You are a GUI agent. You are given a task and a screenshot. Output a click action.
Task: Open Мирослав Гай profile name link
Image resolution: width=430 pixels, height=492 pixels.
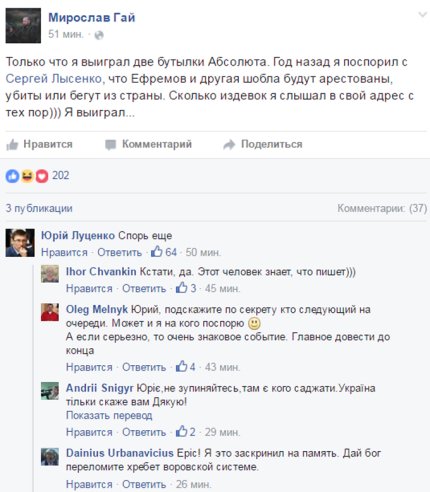click(x=92, y=17)
